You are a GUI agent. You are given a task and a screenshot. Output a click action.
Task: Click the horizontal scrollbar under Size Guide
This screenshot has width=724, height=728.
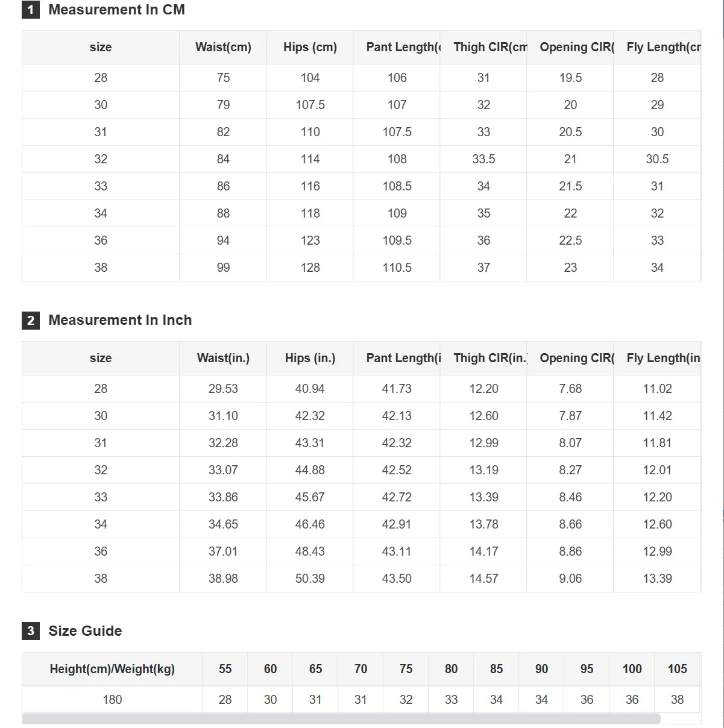[341, 718]
